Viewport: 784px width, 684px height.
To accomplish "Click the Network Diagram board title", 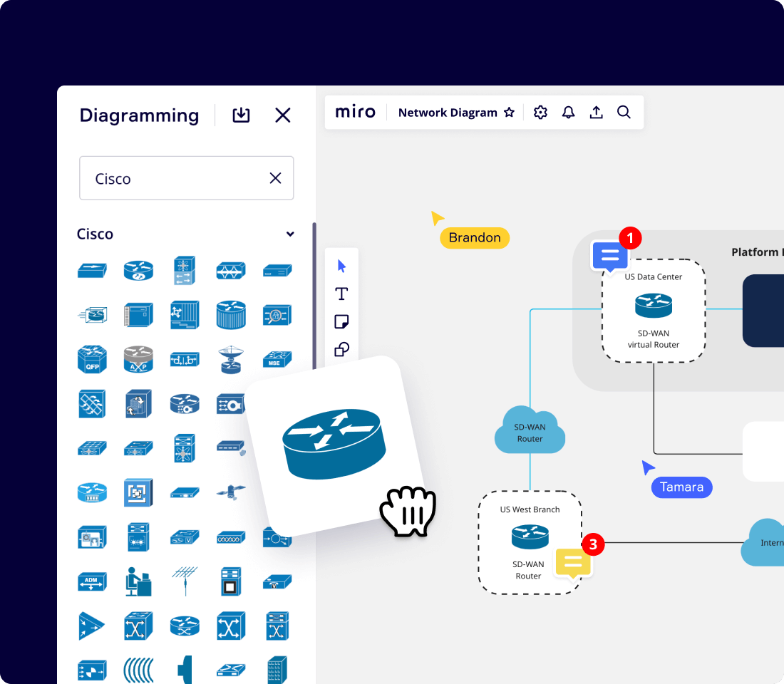I will click(x=448, y=113).
